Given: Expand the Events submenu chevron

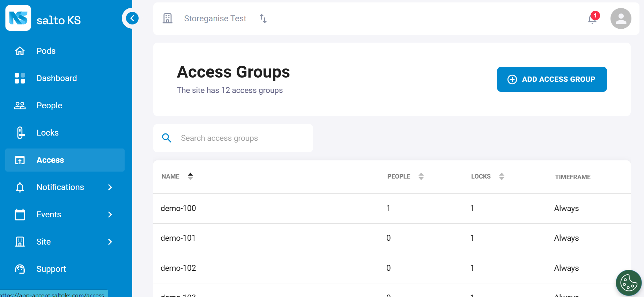Looking at the screenshot, I should point(110,215).
